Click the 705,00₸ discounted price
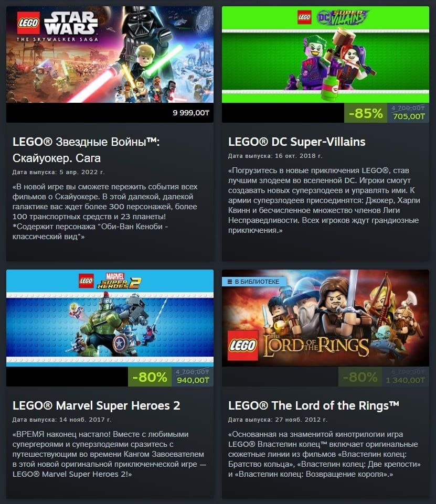 409,116
